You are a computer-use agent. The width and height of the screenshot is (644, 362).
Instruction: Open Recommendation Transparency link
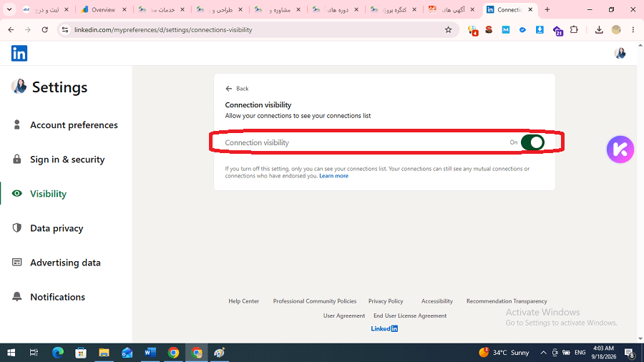click(x=507, y=301)
